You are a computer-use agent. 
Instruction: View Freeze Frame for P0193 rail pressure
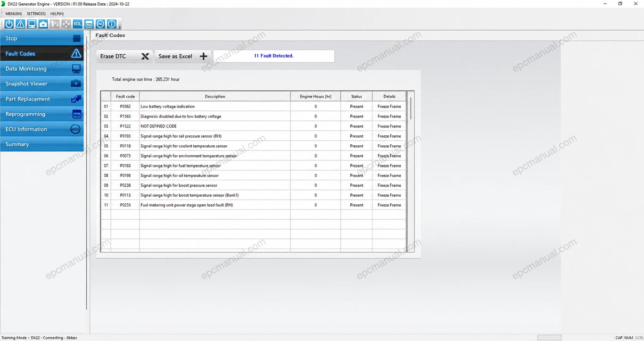(x=389, y=136)
